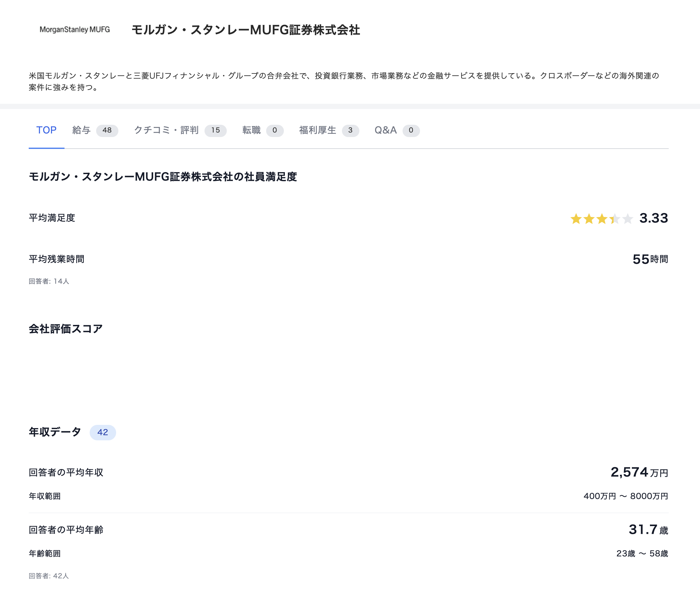Viewport: 700px width, 597px height.
Task: Click the 平均満足度 label
Action: [x=52, y=218]
